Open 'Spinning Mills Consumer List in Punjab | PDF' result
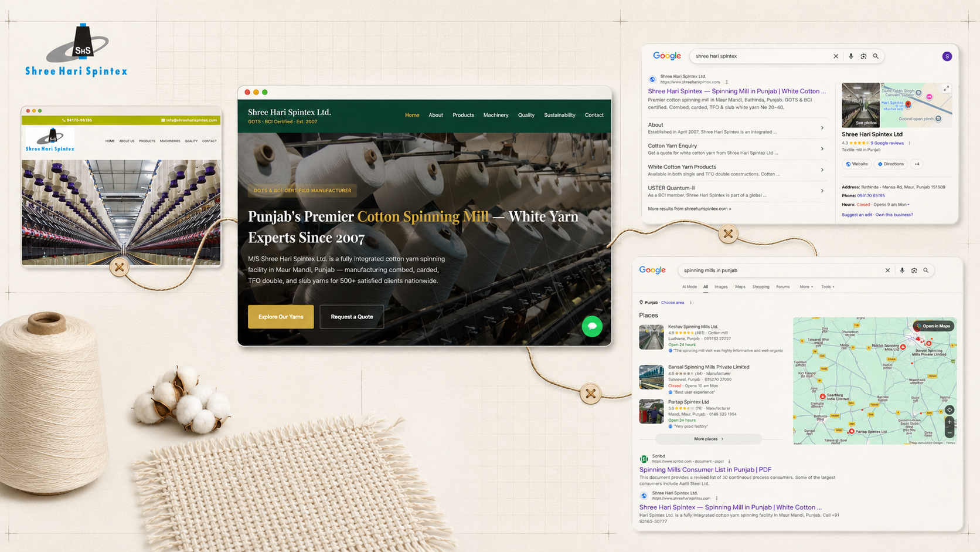Viewport: 980px width, 552px height. click(705, 470)
